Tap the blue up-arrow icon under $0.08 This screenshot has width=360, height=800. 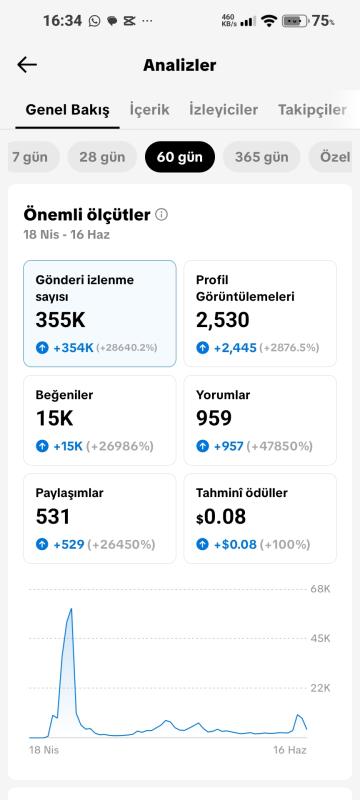[202, 544]
